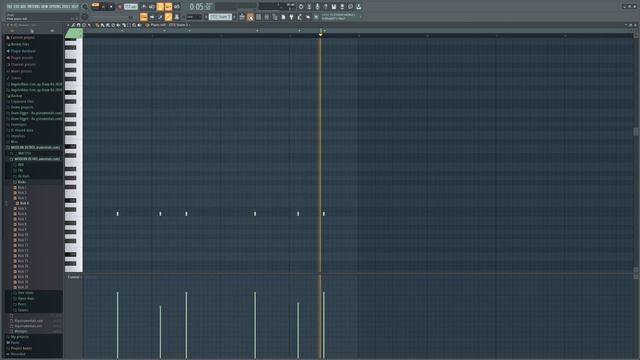Open the piano roll options menu arrow
The width and height of the screenshot is (640, 360).
[68, 25]
